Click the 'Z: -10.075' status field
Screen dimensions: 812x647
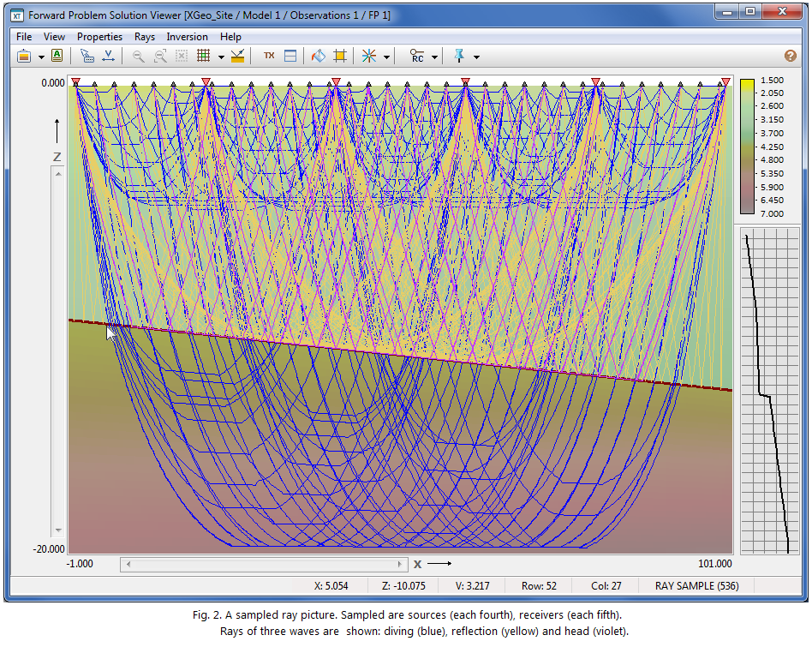point(403,586)
